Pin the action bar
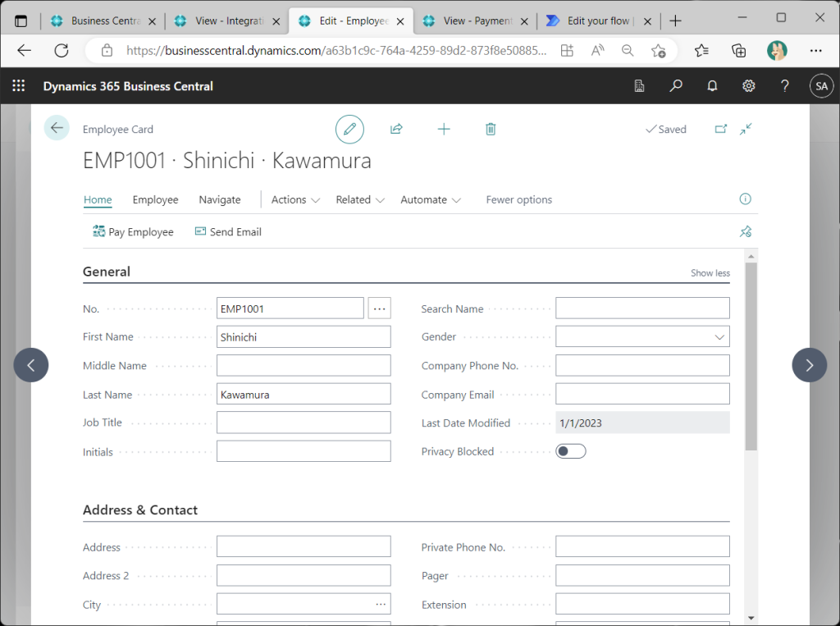The height and width of the screenshot is (626, 840). [746, 231]
